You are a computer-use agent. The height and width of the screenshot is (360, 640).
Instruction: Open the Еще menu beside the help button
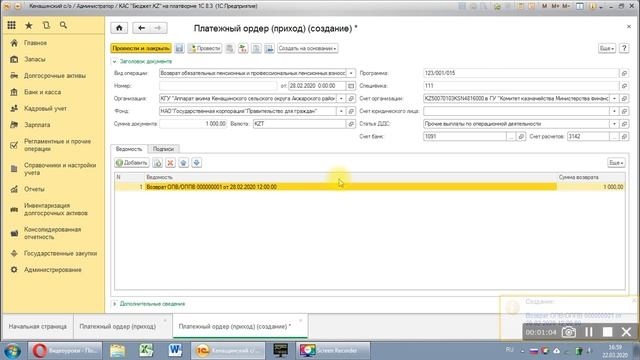tap(607, 48)
